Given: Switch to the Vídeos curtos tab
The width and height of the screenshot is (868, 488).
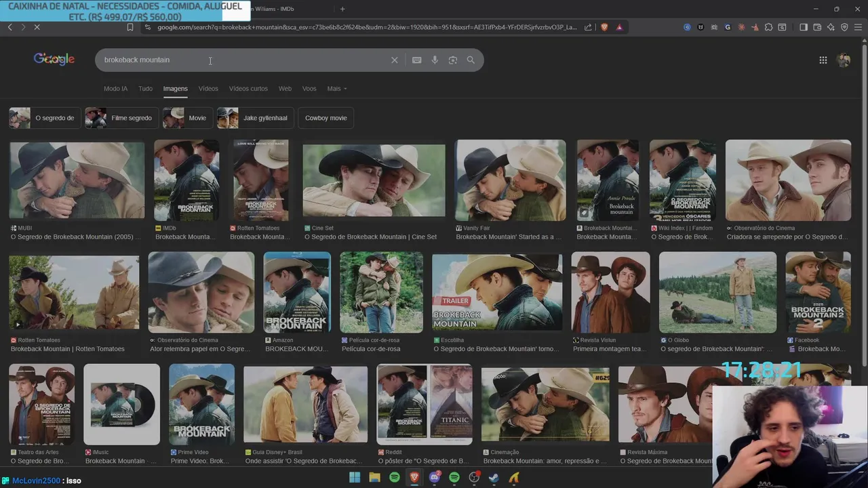Looking at the screenshot, I should tap(248, 89).
